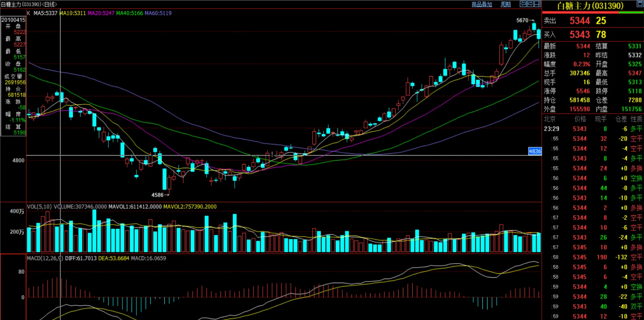Click the 最低 5313 value
Viewport: 644px width, 320px height.
[x=635, y=82]
